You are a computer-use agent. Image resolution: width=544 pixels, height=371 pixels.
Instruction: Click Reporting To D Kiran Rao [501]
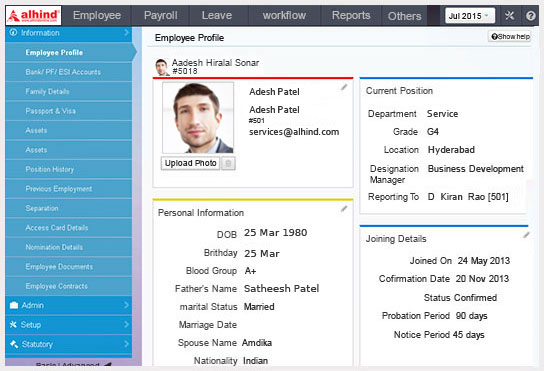pyautogui.click(x=468, y=197)
